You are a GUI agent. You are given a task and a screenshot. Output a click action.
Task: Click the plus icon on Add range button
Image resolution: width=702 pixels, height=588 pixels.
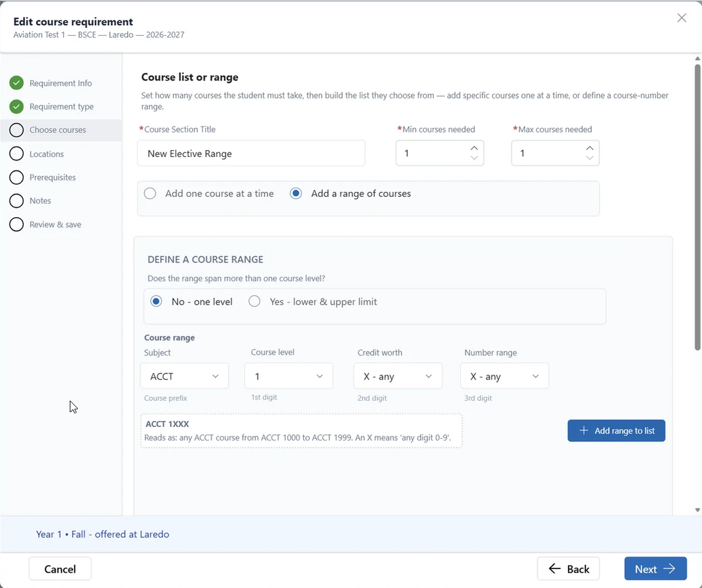pos(584,430)
